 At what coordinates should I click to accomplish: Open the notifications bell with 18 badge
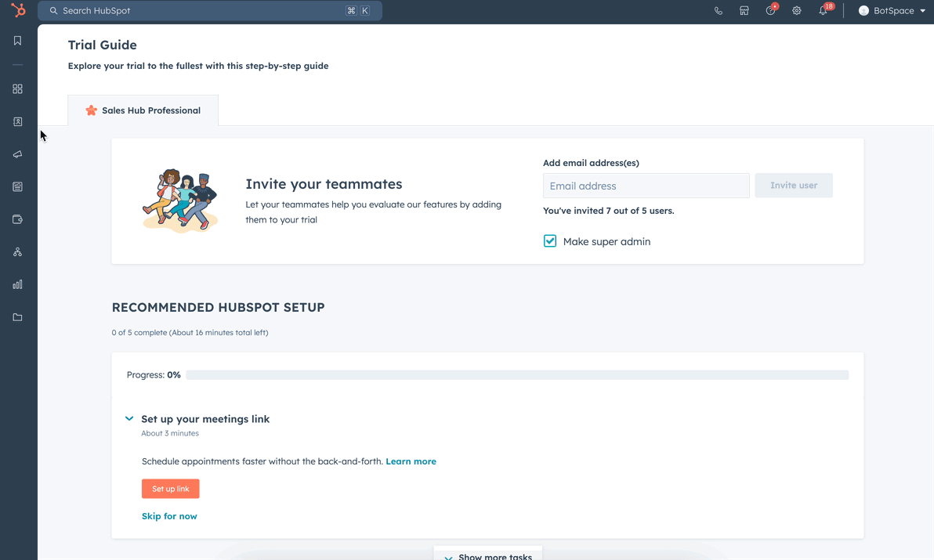pos(824,10)
